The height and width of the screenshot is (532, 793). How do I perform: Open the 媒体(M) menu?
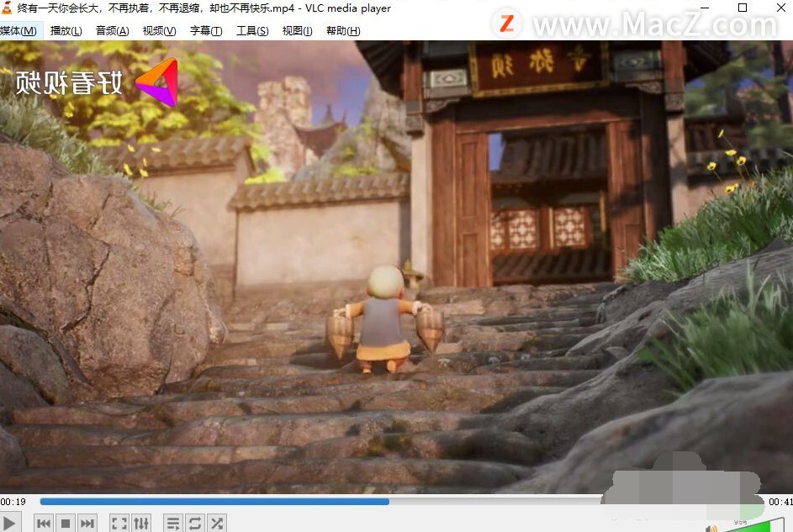tap(19, 31)
